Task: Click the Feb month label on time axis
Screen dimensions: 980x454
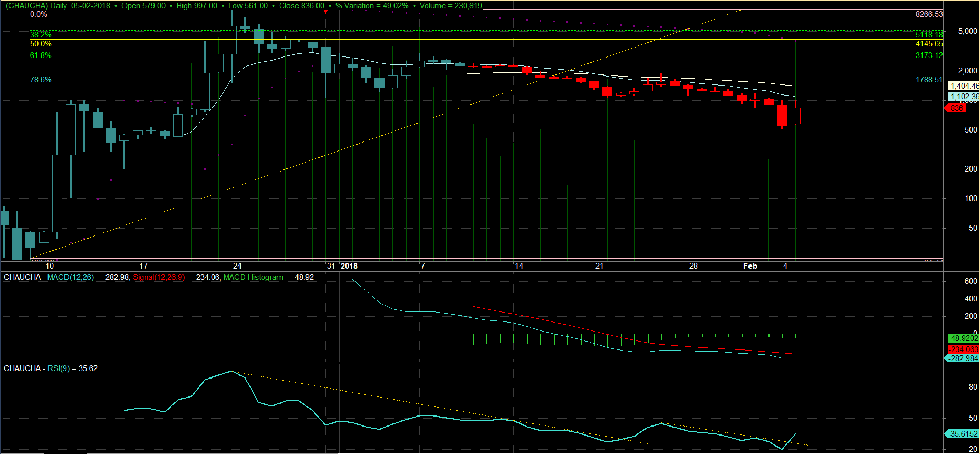Action: tap(750, 266)
